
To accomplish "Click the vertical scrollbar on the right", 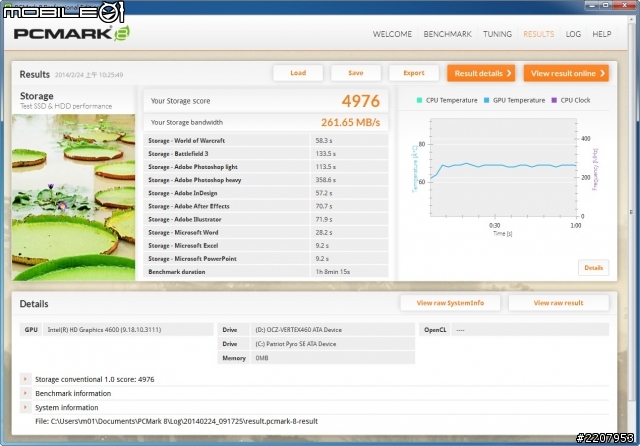I will pyautogui.click(x=631, y=212).
